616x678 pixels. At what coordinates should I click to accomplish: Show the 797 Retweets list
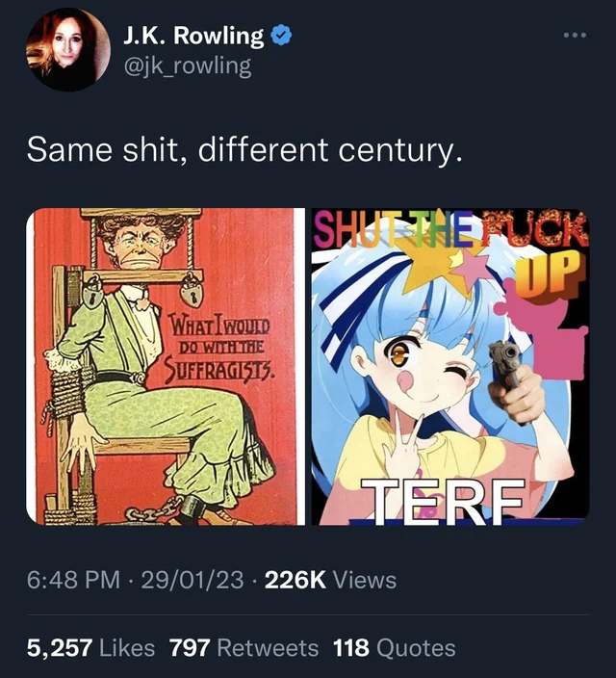pos(243,648)
